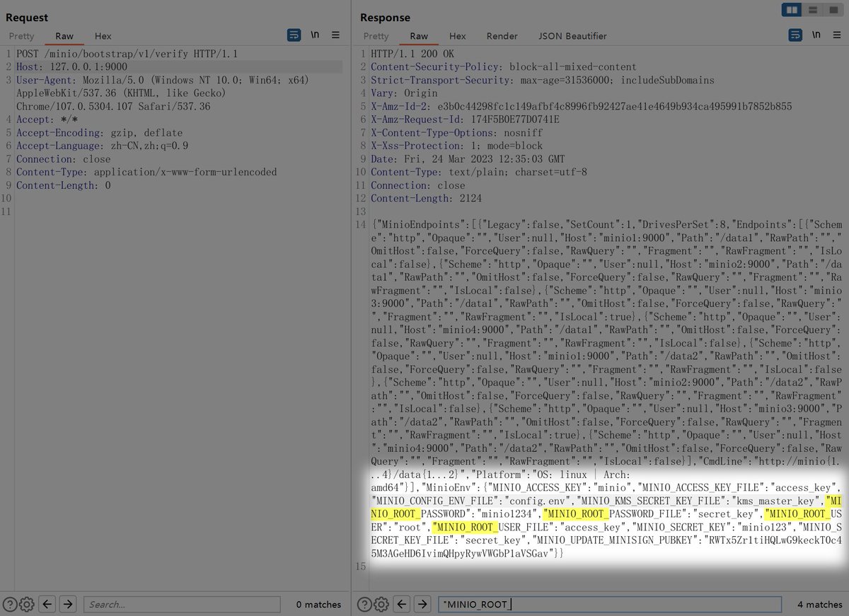This screenshot has width=849, height=616.
Task: Select tabbed combined layout view
Action: (x=833, y=9)
